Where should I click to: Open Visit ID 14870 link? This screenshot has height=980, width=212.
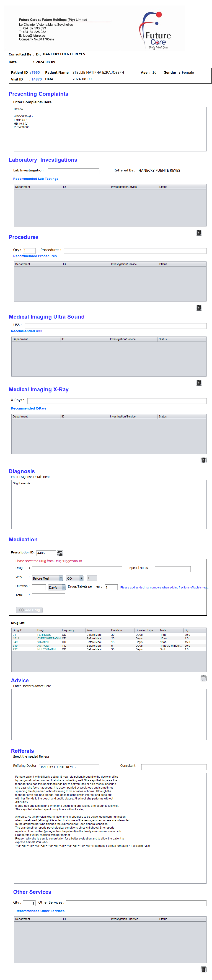[x=37, y=79]
